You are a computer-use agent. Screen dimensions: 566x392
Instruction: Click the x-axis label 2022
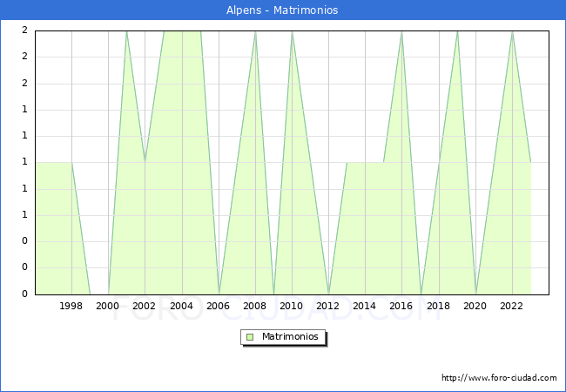click(511, 306)
